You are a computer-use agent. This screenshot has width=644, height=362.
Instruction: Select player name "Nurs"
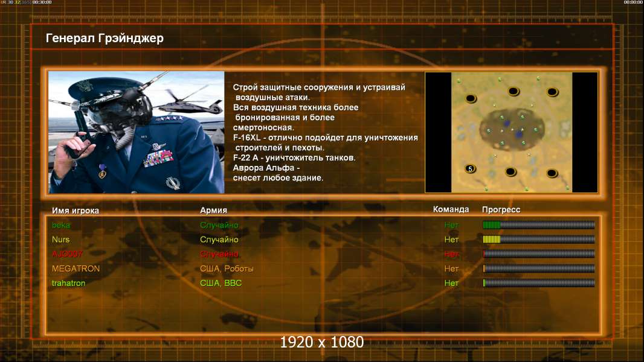(61, 240)
